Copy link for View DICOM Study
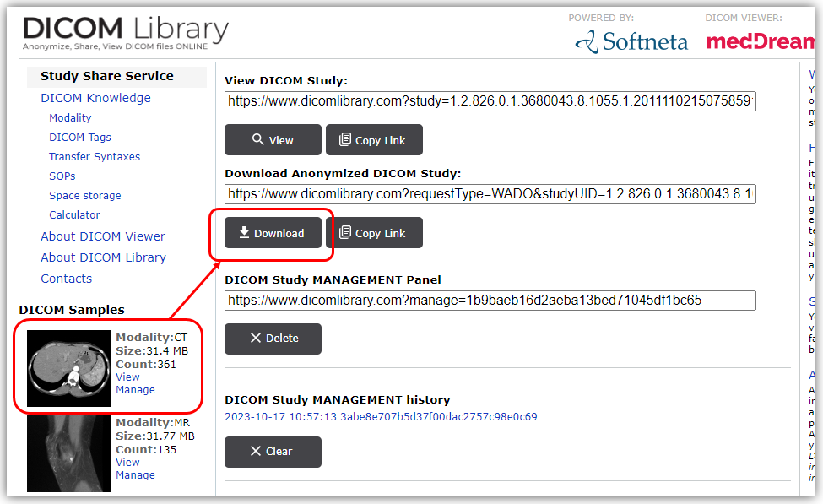The height and width of the screenshot is (504, 823). (x=374, y=140)
